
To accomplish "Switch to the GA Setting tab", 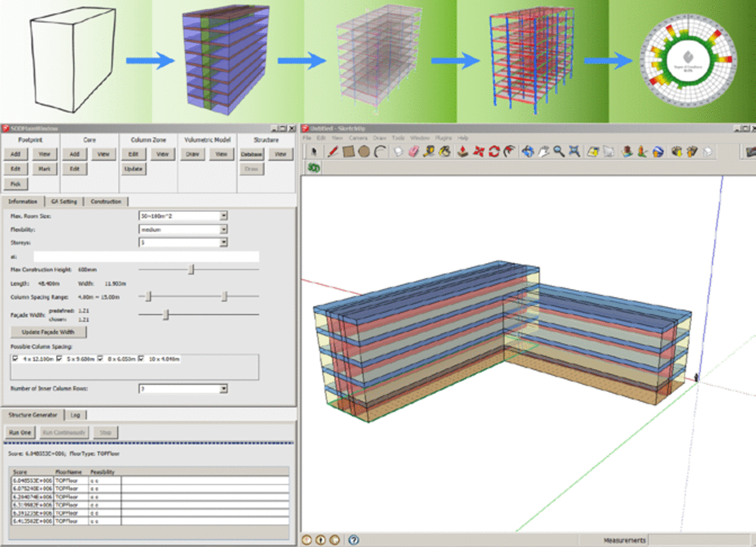I will point(64,202).
